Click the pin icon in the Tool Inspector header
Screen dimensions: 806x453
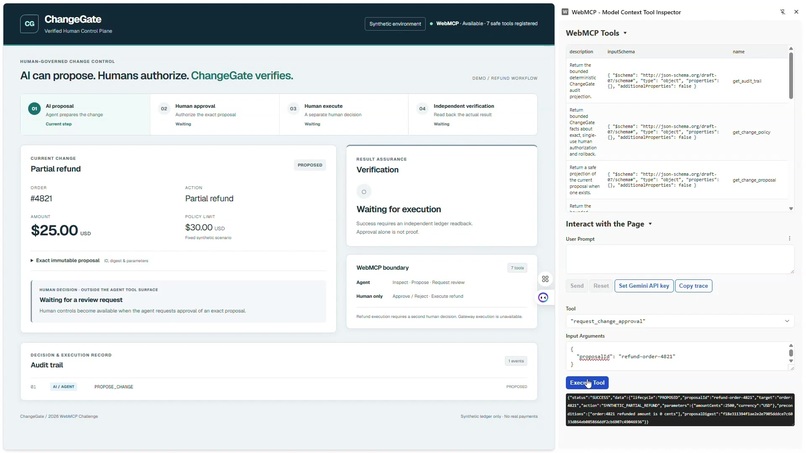point(782,12)
